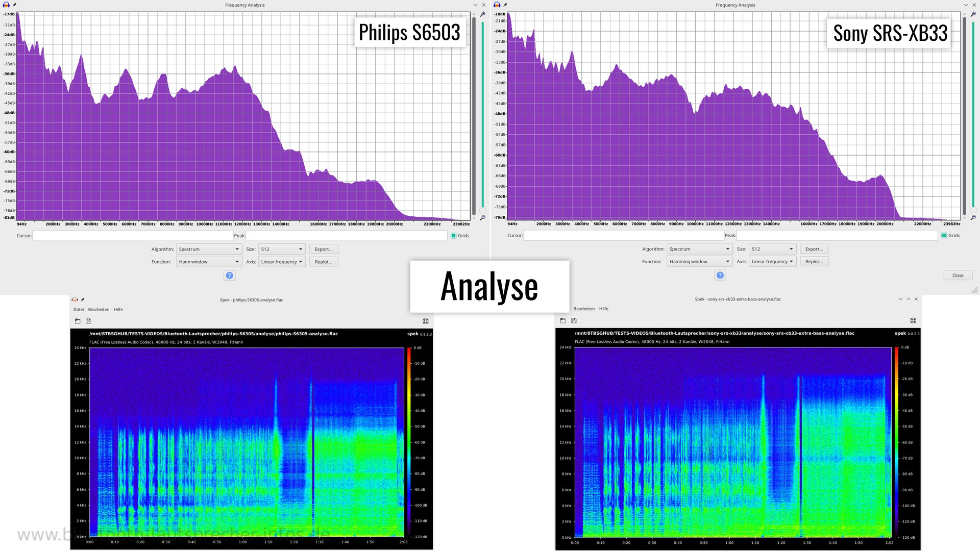The image size is (980, 551).
Task: Open the Size 512 dropdown in the Sony analysis window
Action: (x=773, y=249)
